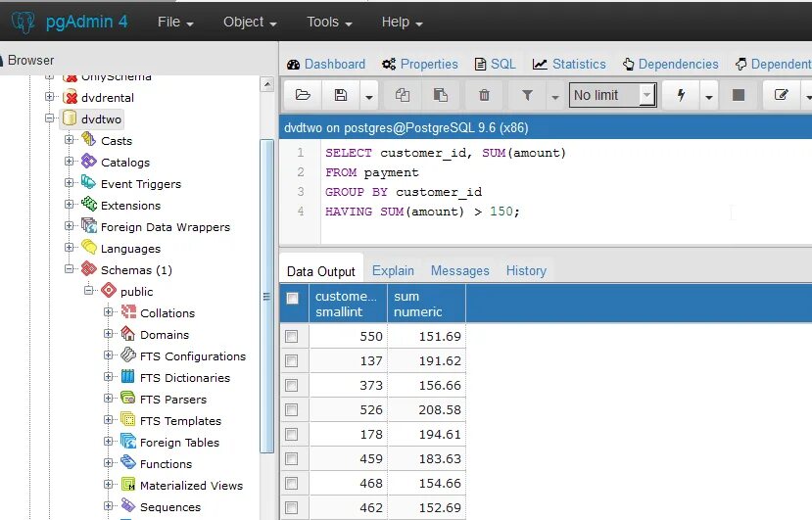Collapse the Schemas (1) node

[x=69, y=268]
